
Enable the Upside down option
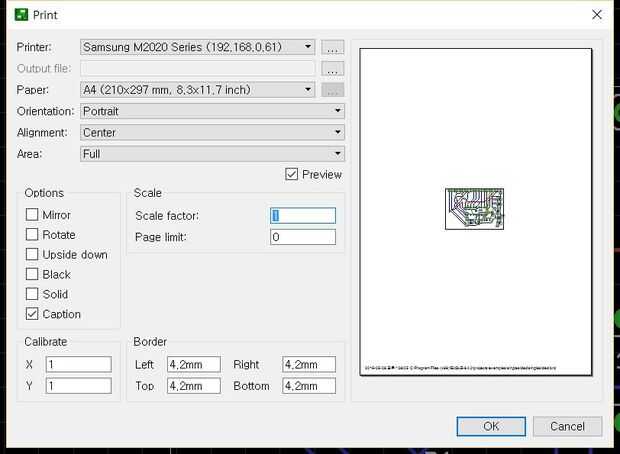32,254
